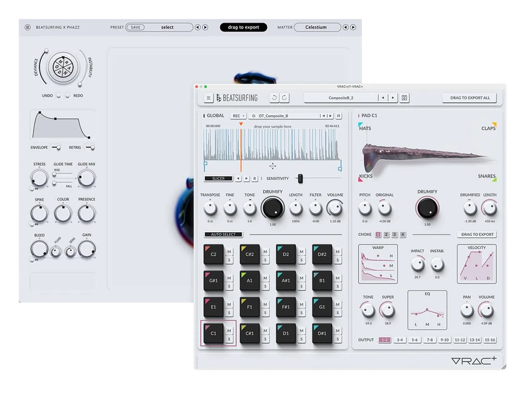The width and height of the screenshot is (532, 396).
Task: Open the CompositeB_2 preset selector
Action: (x=341, y=98)
